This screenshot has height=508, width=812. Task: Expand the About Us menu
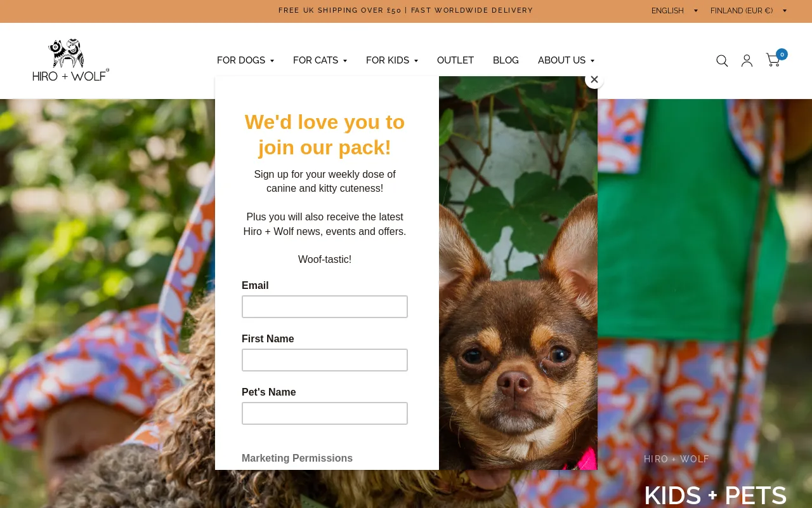pos(566,60)
